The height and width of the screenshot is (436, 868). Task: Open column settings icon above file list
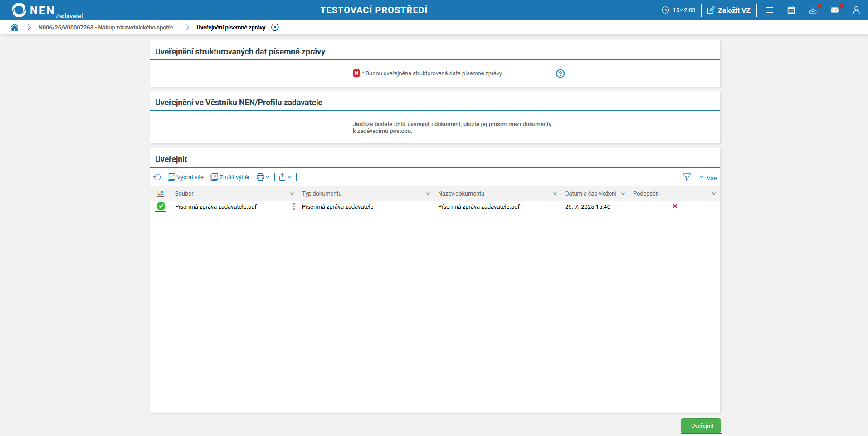(161, 193)
